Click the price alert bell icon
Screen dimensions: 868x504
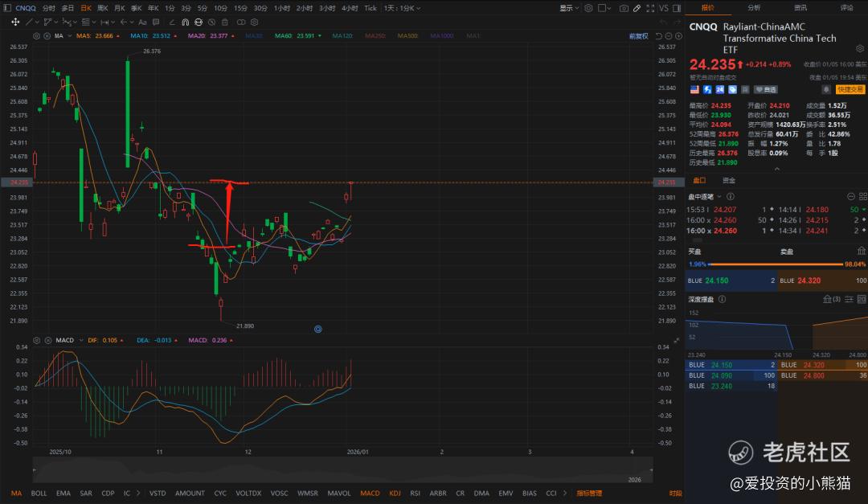point(826,89)
